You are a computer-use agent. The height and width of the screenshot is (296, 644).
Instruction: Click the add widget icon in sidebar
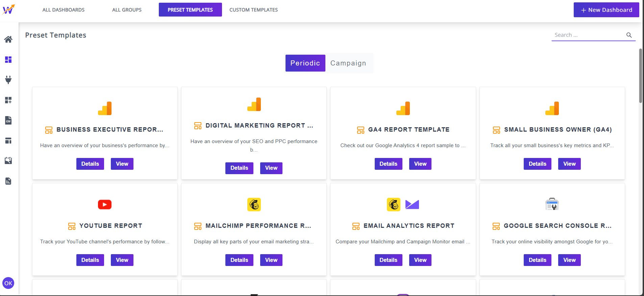pos(8,100)
